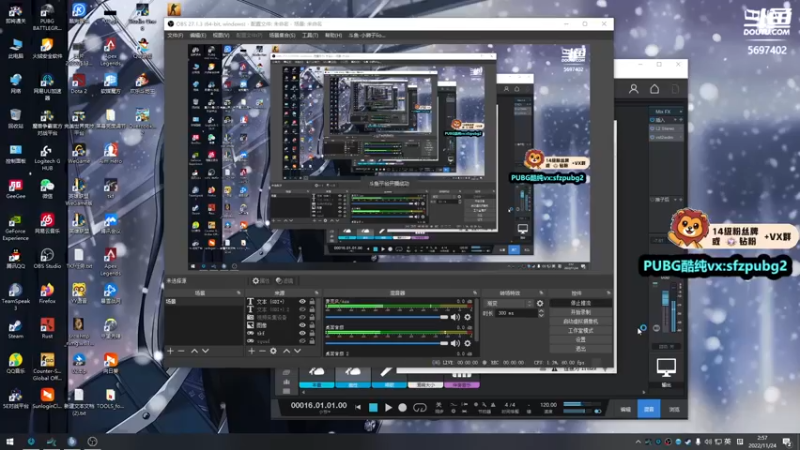Pop out the Controls dock panel
This screenshot has height=450, width=800.
click(609, 293)
